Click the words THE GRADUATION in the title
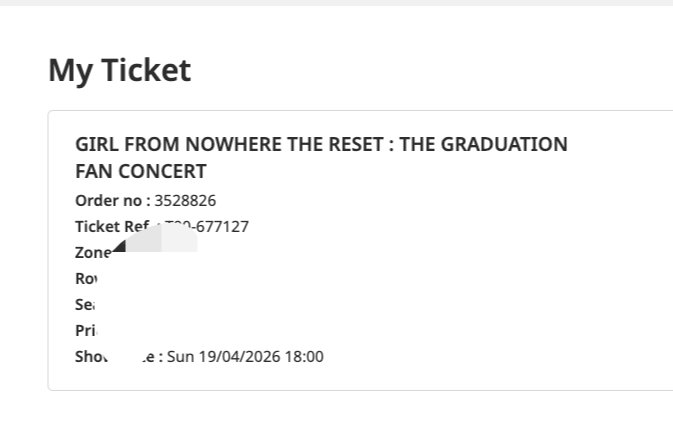The height and width of the screenshot is (428, 673). click(x=493, y=144)
